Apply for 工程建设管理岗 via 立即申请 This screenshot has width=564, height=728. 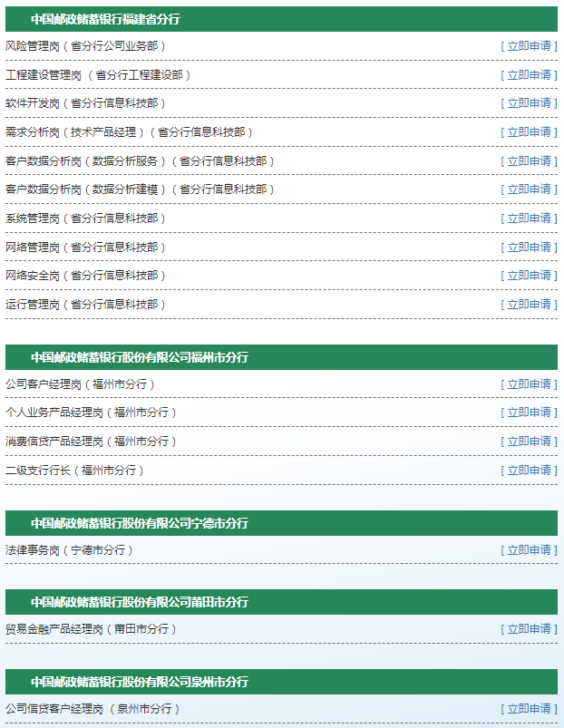tap(529, 74)
